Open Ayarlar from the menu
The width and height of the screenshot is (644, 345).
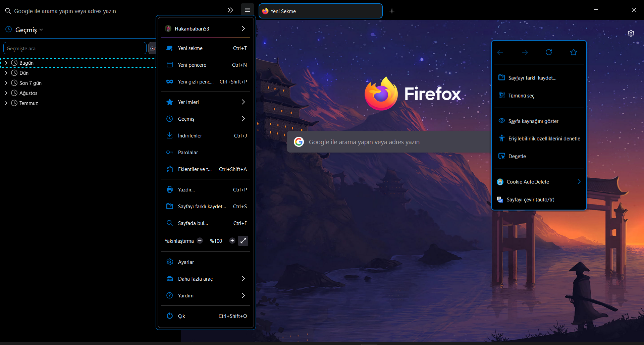click(x=206, y=262)
